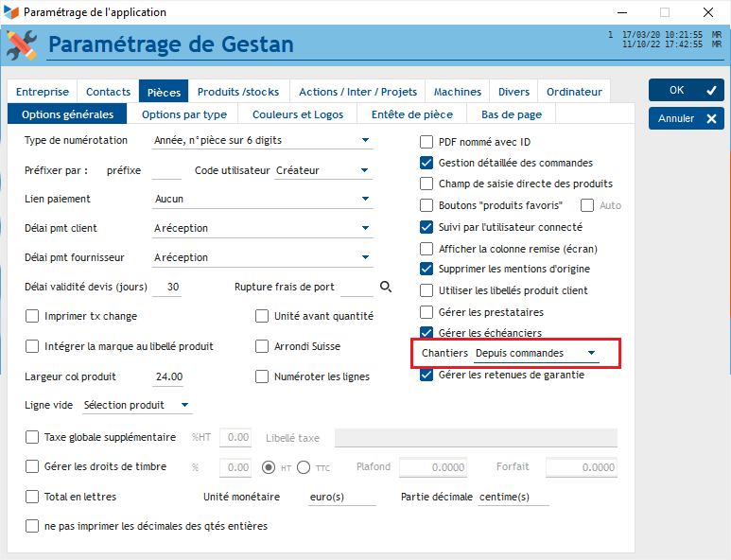Image resolution: width=731 pixels, height=560 pixels.
Task: Click the Délai validité devis field
Action: pyautogui.click(x=171, y=287)
